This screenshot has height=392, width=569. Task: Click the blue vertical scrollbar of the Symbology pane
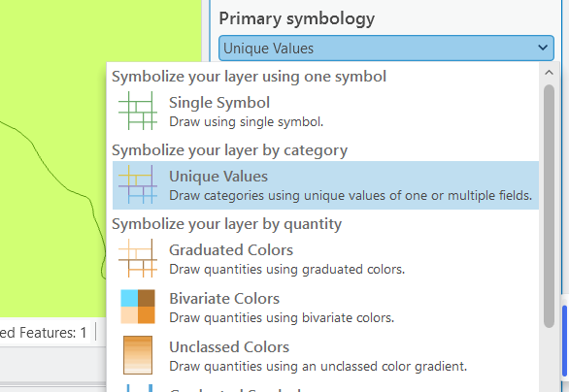pyautogui.click(x=565, y=342)
